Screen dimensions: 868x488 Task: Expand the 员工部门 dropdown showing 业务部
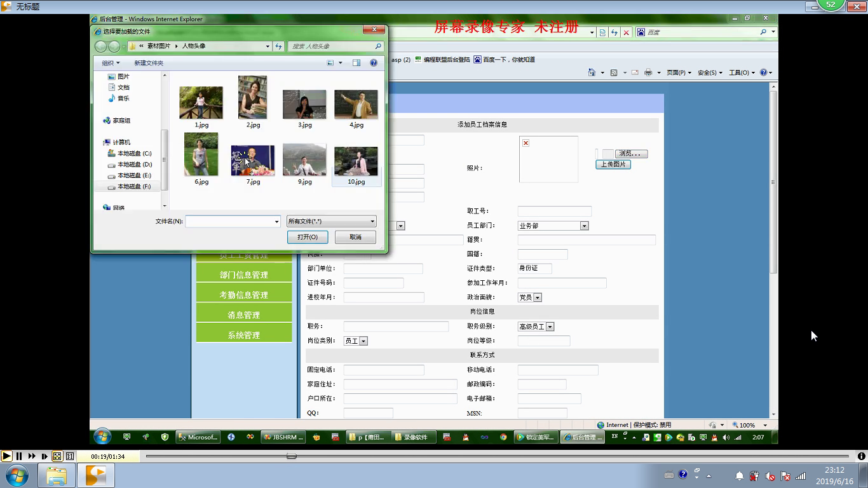click(584, 226)
